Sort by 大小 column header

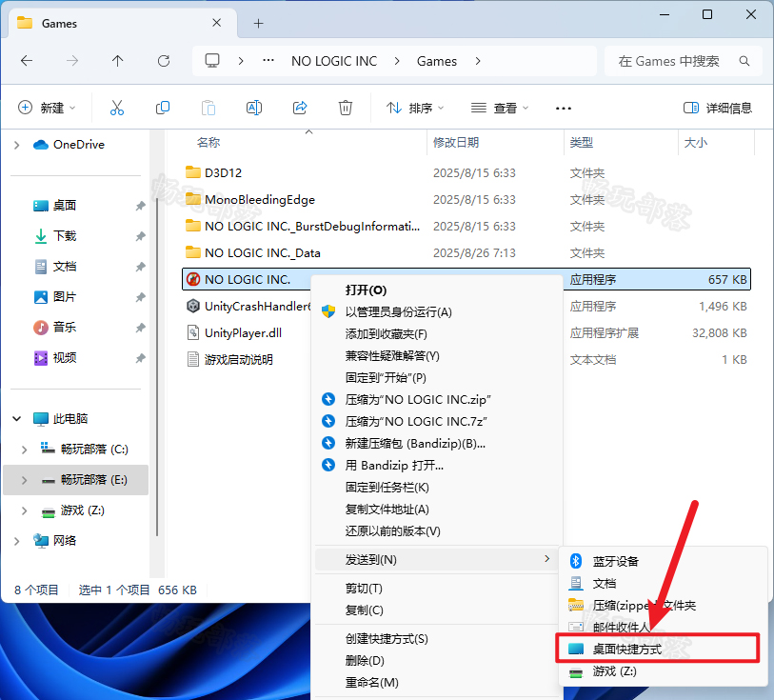tap(696, 143)
